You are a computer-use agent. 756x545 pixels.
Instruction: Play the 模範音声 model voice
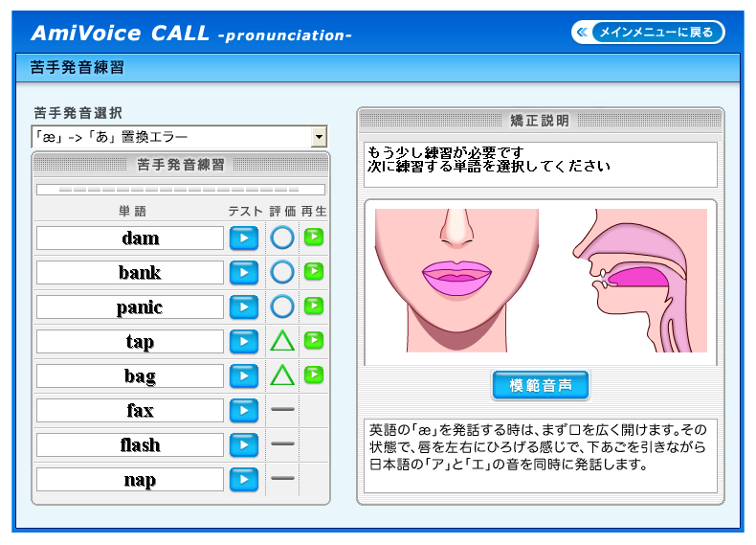pos(541,385)
